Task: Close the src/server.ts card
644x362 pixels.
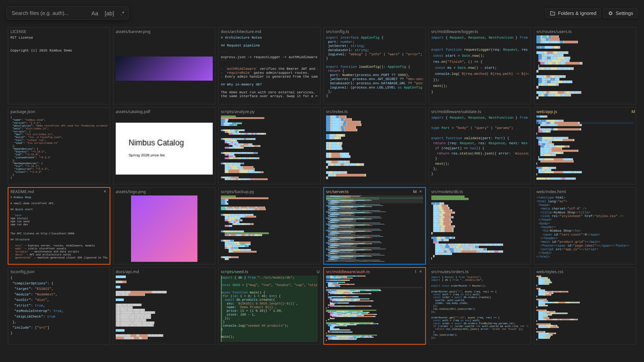Action: pos(420,191)
